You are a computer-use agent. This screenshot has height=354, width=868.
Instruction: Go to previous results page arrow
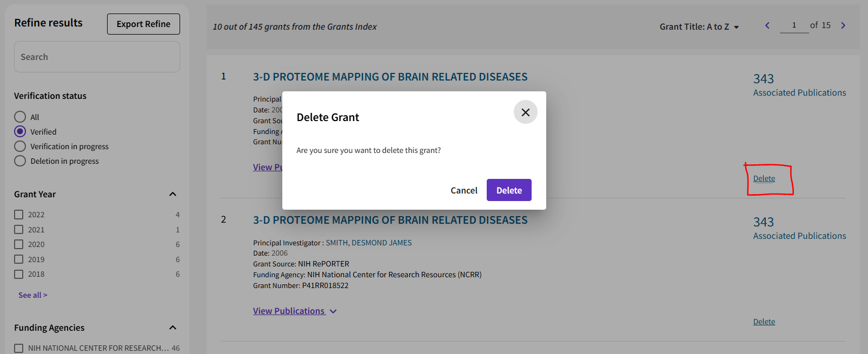pyautogui.click(x=767, y=25)
